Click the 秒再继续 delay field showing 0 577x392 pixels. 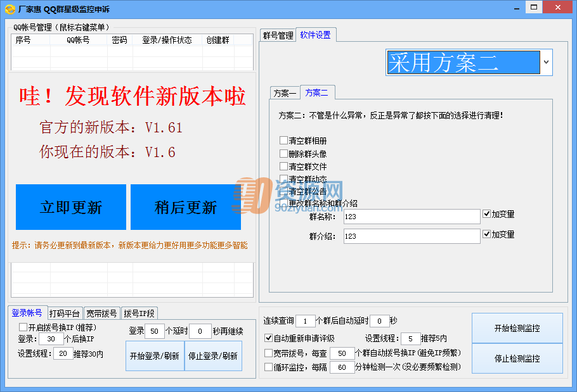coord(200,331)
